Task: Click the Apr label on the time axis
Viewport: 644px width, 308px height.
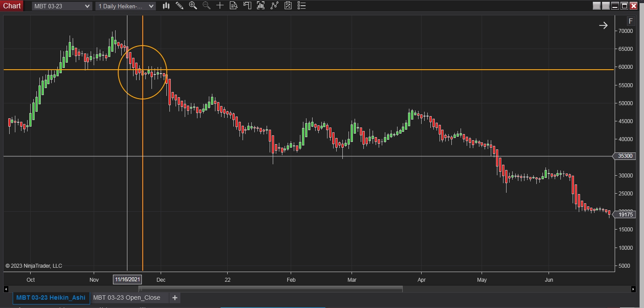Action: pos(422,280)
